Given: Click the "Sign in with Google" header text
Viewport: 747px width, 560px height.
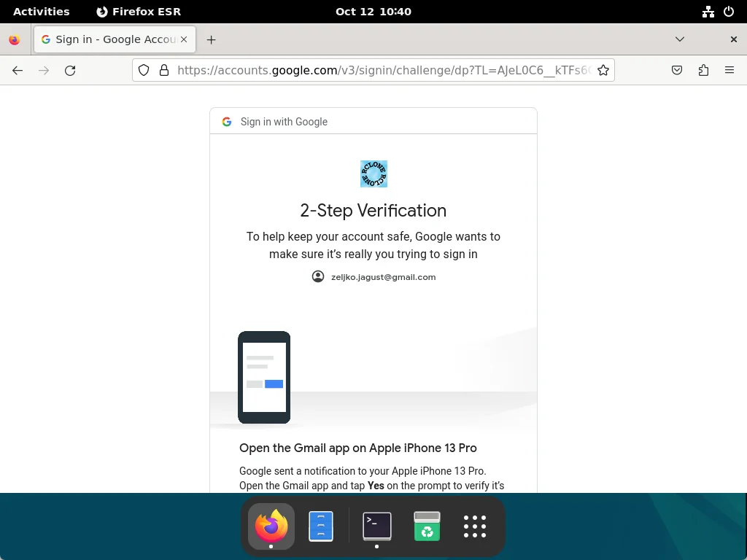Looking at the screenshot, I should 284,122.
